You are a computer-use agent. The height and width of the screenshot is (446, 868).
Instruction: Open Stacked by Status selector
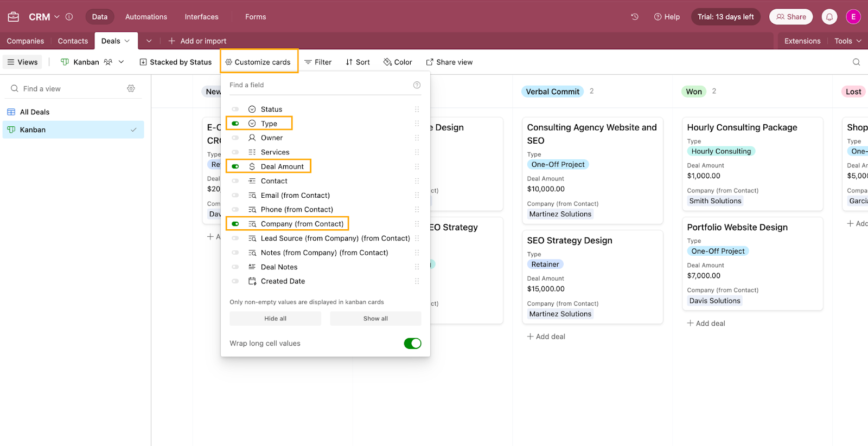[x=176, y=62]
